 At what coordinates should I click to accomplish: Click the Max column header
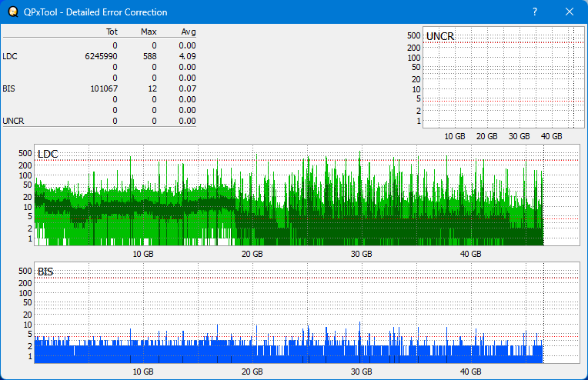(149, 32)
